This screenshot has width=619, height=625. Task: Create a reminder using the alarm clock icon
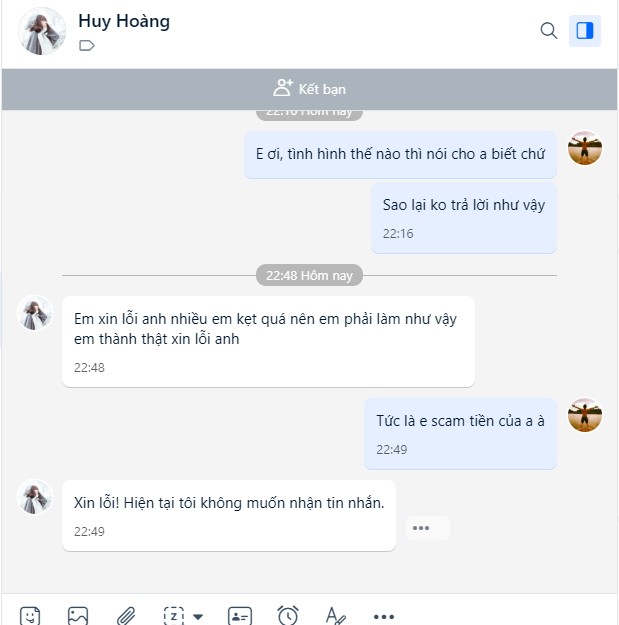[x=288, y=616]
